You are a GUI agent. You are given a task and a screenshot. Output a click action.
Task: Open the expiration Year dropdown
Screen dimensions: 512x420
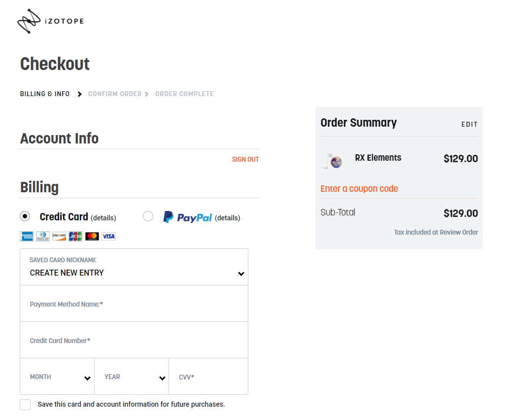click(132, 377)
